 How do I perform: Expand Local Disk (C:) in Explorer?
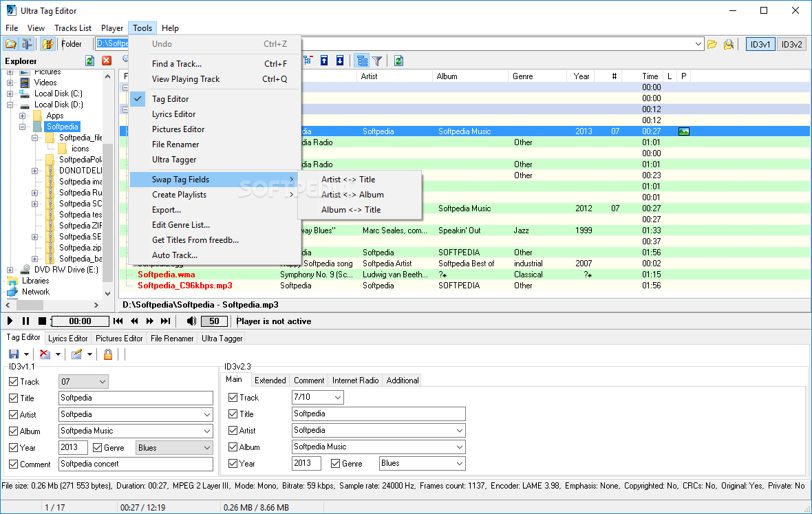tap(10, 94)
